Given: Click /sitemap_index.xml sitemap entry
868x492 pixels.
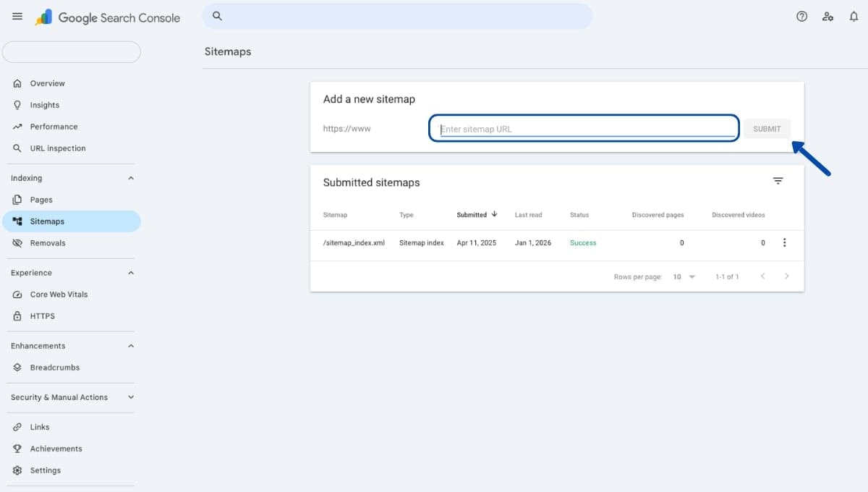Looking at the screenshot, I should coord(354,243).
